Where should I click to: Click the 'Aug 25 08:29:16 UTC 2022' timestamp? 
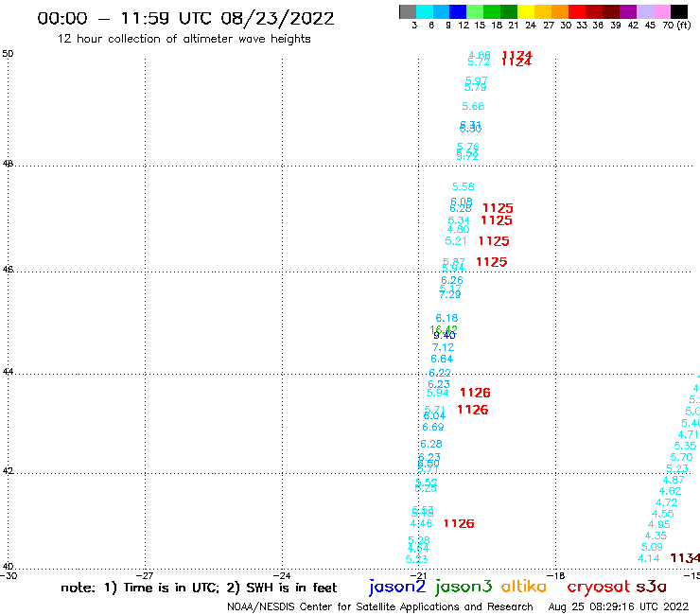tap(619, 606)
